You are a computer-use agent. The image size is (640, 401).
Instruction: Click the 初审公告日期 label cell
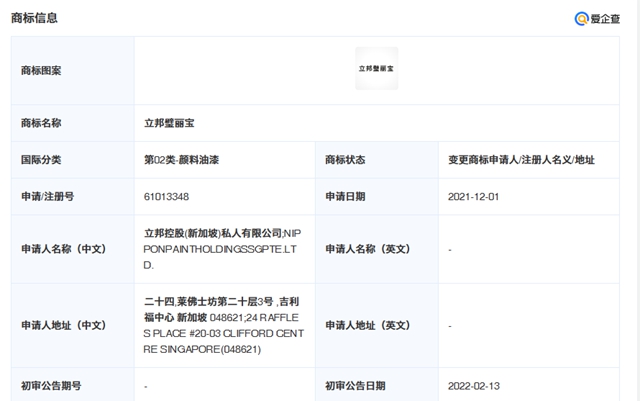coord(377,385)
